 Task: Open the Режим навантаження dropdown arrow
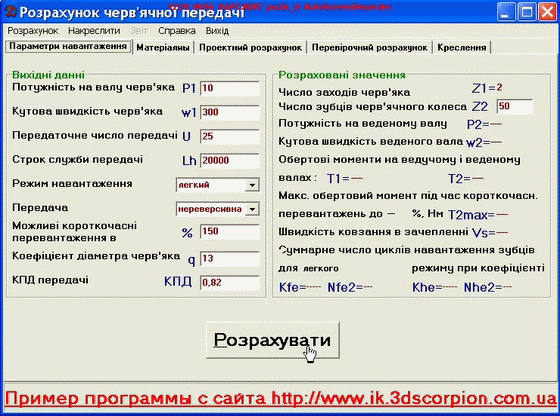(252, 185)
